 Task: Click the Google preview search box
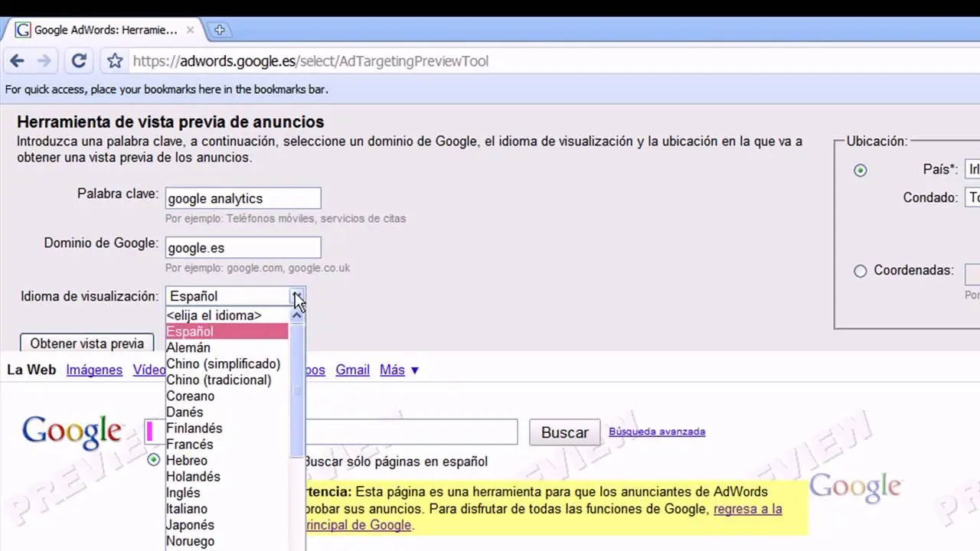pyautogui.click(x=410, y=432)
